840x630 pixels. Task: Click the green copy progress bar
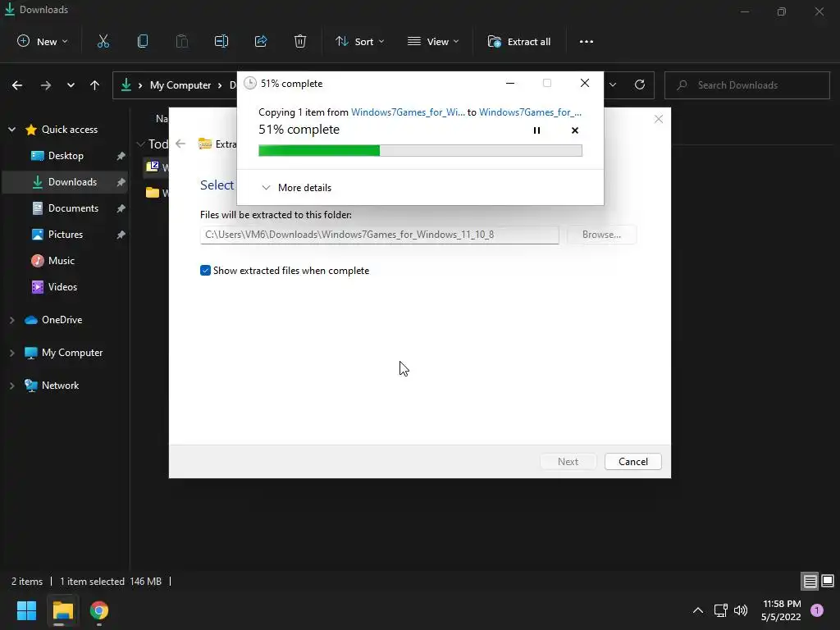coord(420,151)
